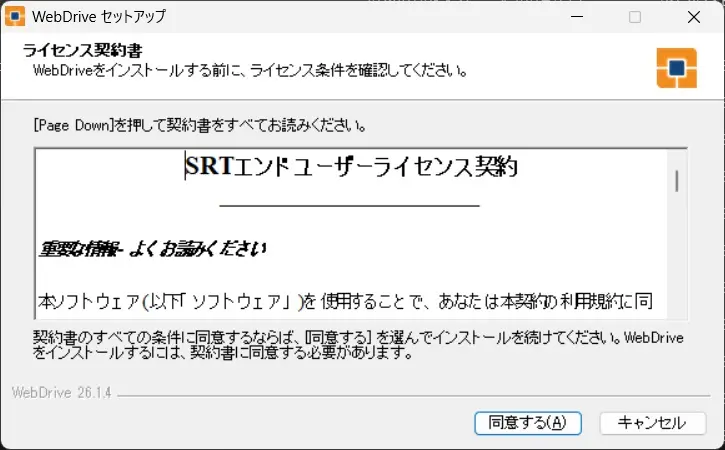Click the [Page Down] instruction text
725x450 pixels.
coord(200,125)
